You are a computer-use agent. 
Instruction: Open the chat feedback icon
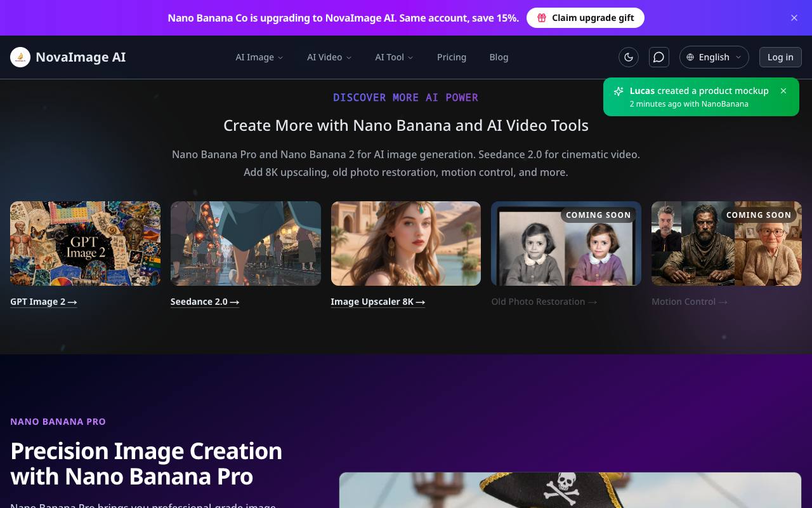659,57
